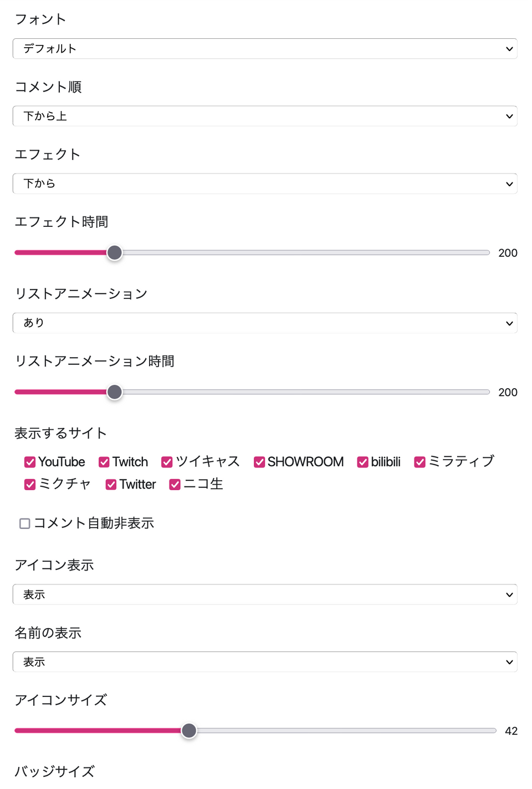Click the Twitch label text
Viewport: 532px width, 789px height.
point(130,462)
